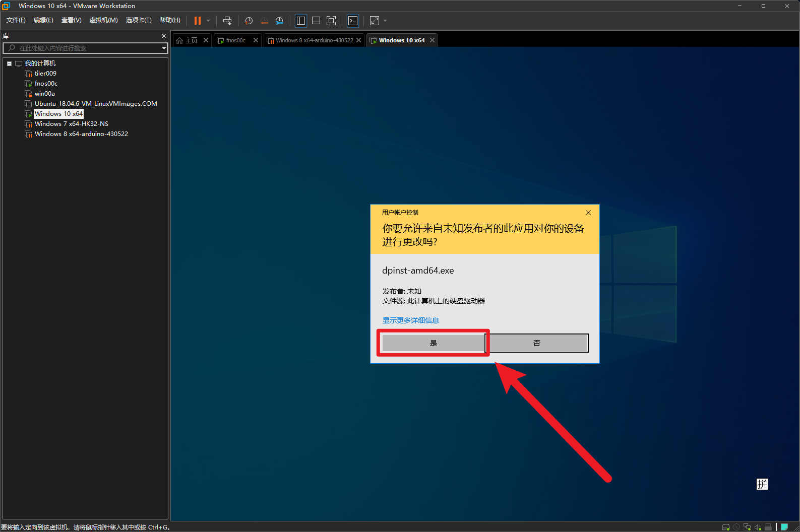Image resolution: width=800 pixels, height=532 pixels.
Task: Revert the virtual machine to snapshot
Action: coord(264,21)
